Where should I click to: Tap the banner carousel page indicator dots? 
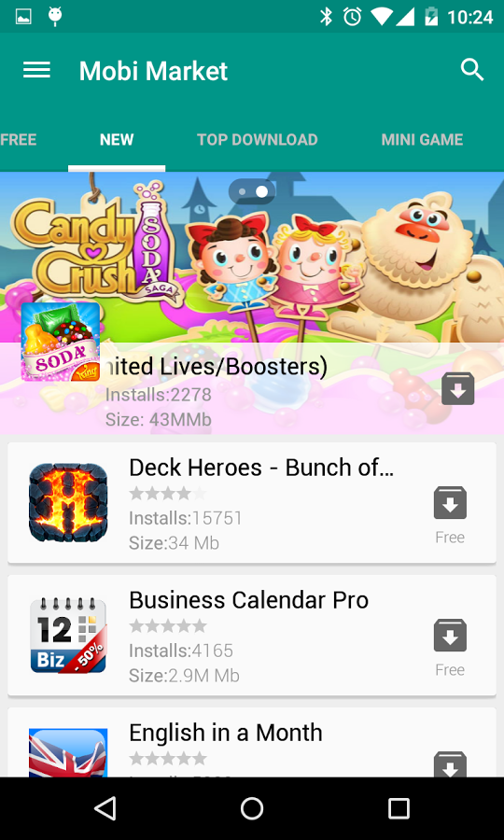[252, 191]
